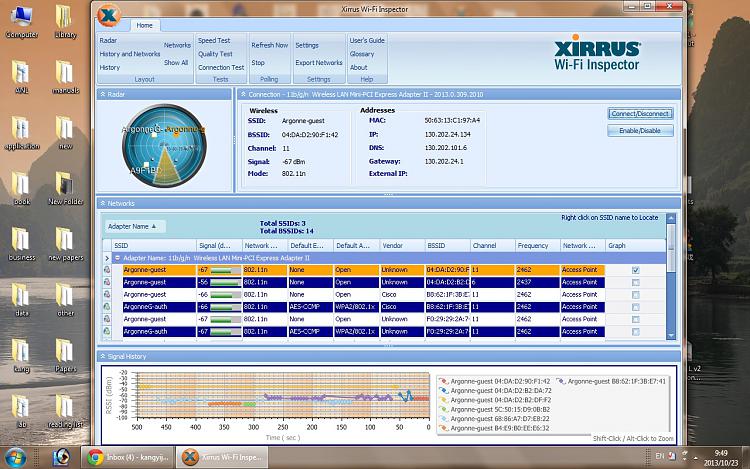This screenshot has height=469, width=750.
Task: Click the radar display graphic
Action: click(165, 146)
